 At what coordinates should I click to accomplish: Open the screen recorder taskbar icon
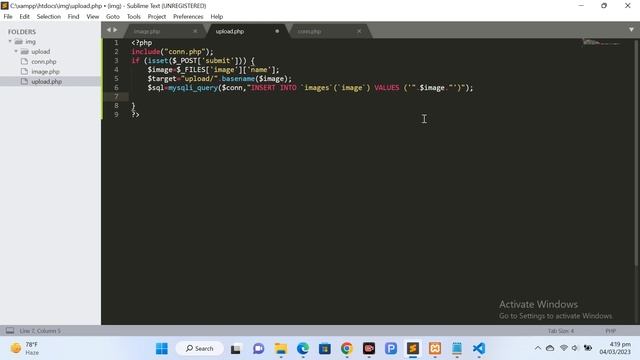click(x=369, y=349)
